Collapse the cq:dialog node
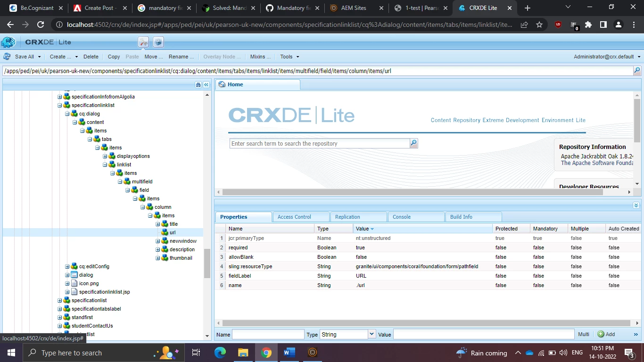644x362 pixels. click(67, 114)
